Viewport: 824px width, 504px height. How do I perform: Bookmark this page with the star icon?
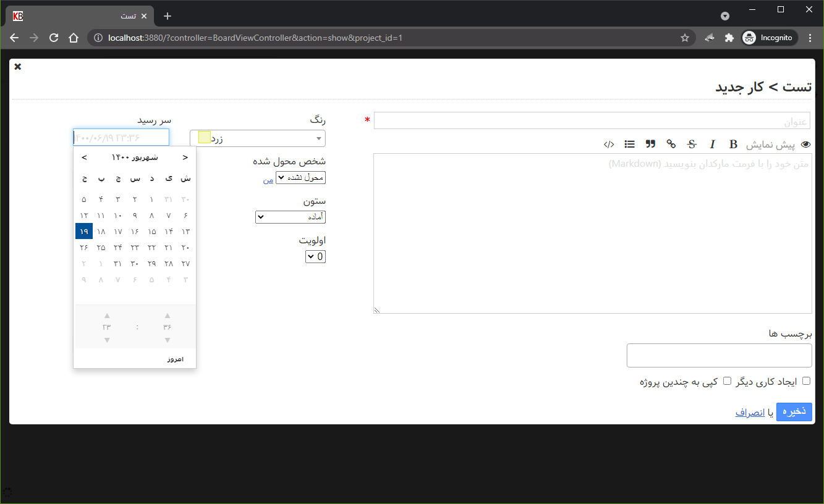tap(685, 38)
